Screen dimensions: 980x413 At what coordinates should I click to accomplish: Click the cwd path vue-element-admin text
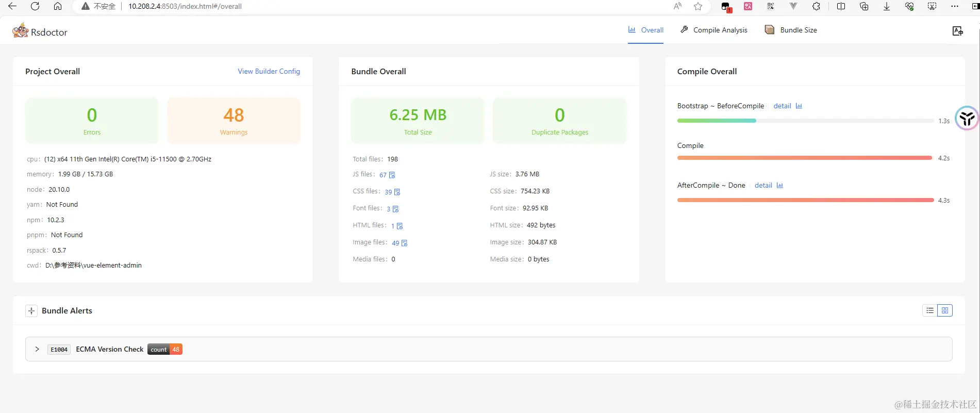point(93,265)
